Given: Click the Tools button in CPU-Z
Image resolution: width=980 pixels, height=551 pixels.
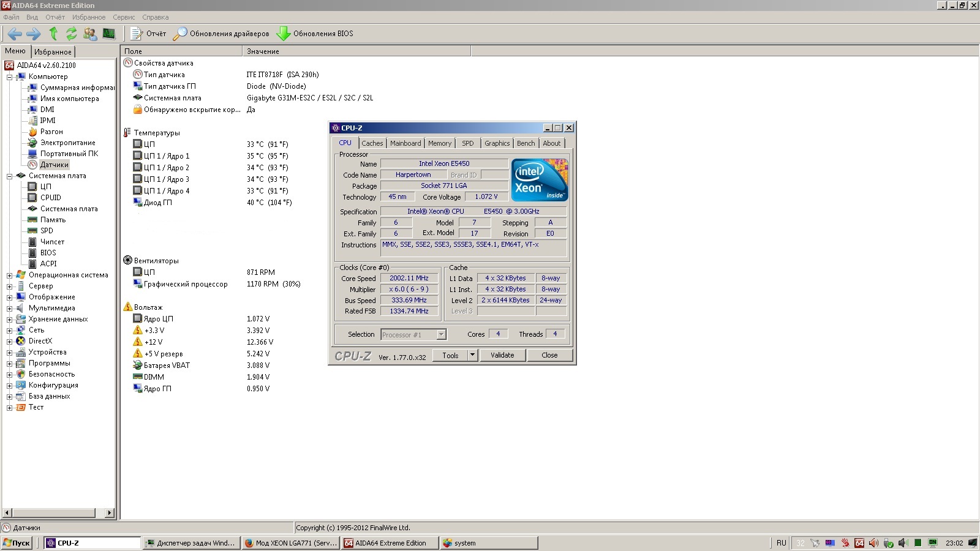Looking at the screenshot, I should coord(450,355).
